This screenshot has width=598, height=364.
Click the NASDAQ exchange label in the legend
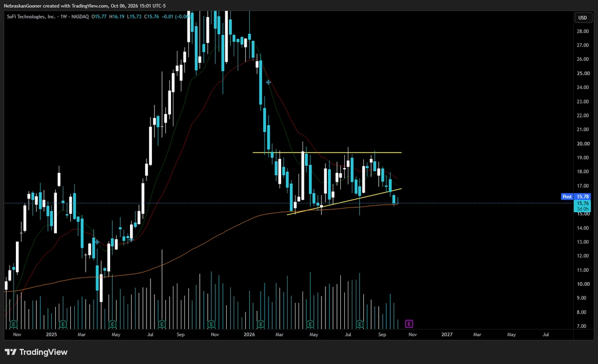pos(80,17)
